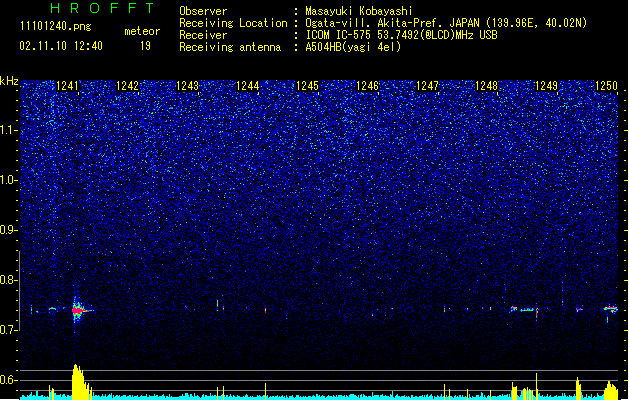Click the kHz axis unit label
Screen dimensions: 629x400
(x=9, y=81)
